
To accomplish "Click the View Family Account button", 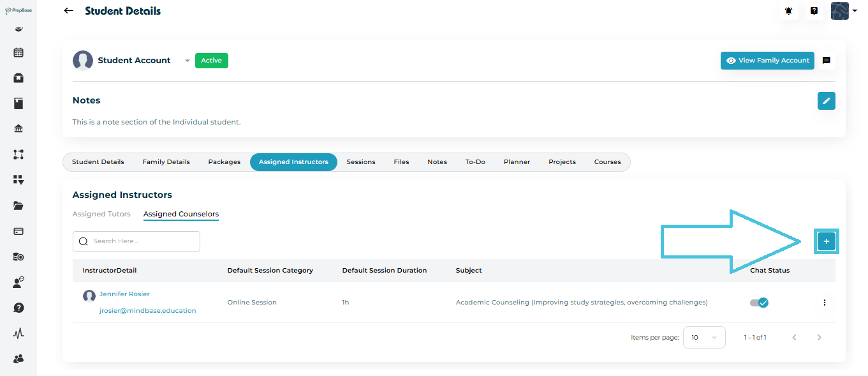I will (x=767, y=61).
